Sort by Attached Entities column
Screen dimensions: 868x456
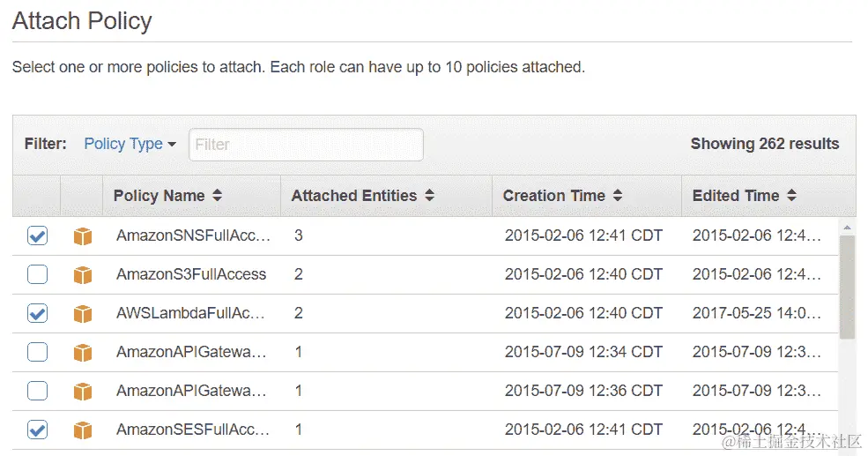click(x=362, y=196)
